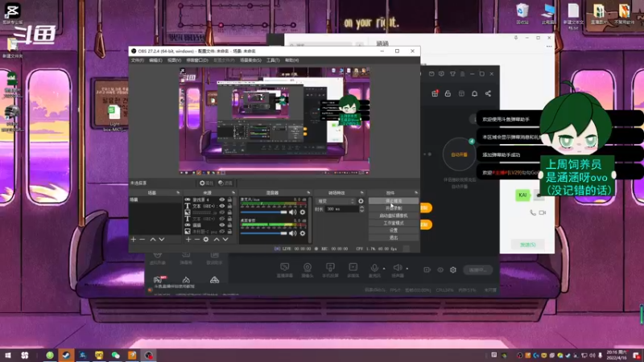
Task: Adjust the 麦克风/Aux volume slider
Action: click(x=264, y=212)
